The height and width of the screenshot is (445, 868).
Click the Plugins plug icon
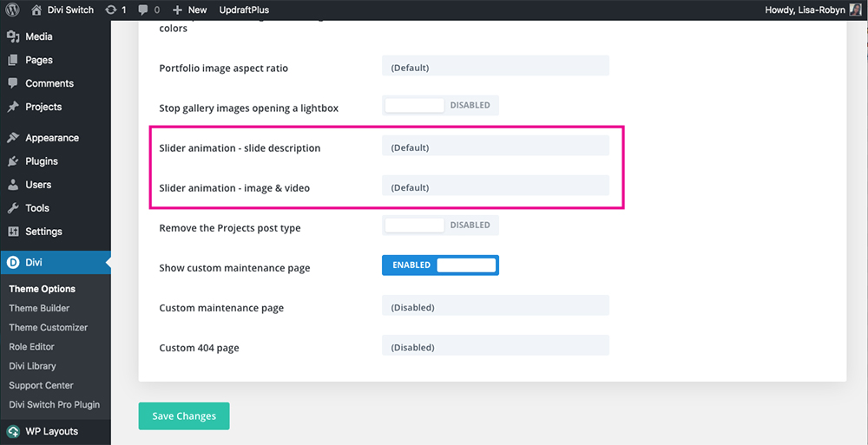[13, 161]
